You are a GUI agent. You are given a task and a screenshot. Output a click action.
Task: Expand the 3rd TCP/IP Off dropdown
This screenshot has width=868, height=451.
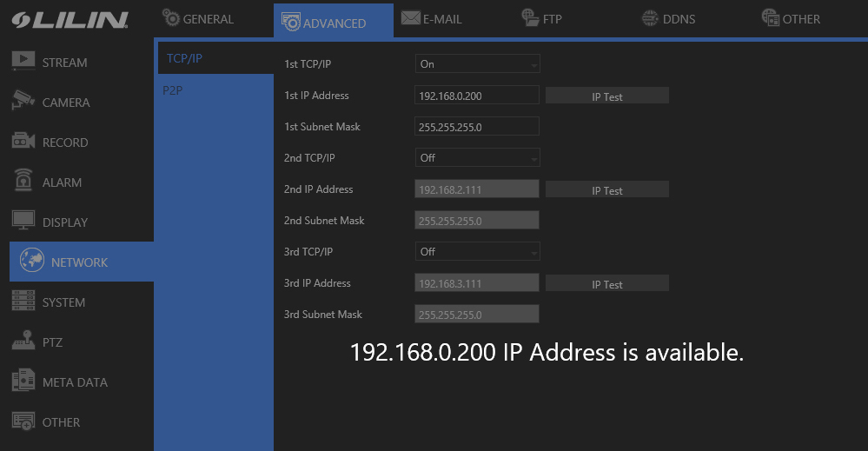[477, 252]
